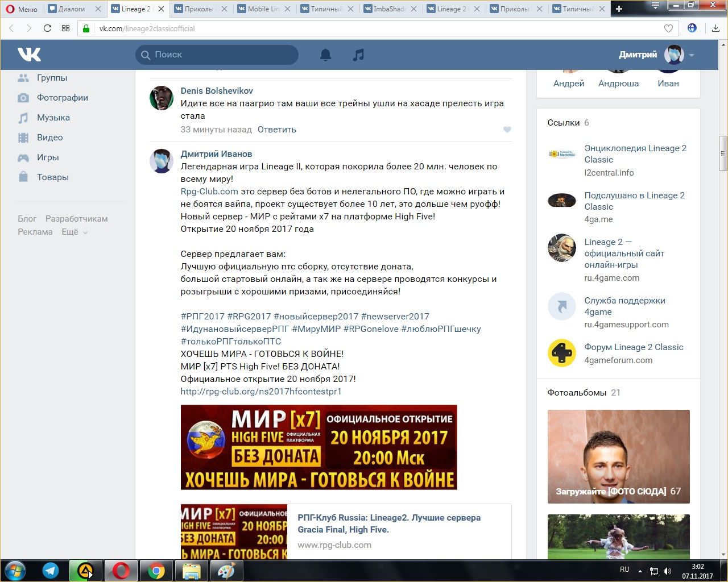Screen dimensions: 728x582
Task: Go back with the browser back arrow
Action: click(x=11, y=28)
